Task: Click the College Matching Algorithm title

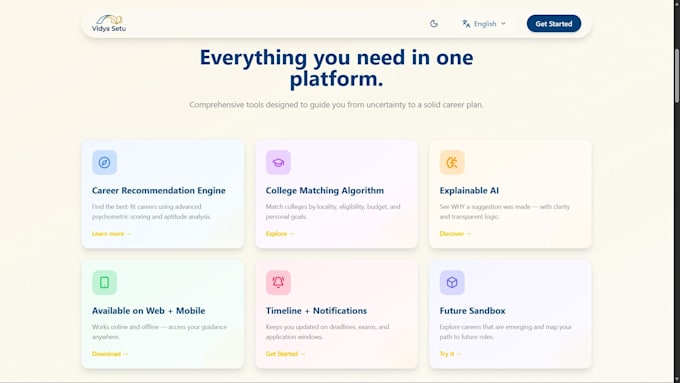Action: pos(325,191)
